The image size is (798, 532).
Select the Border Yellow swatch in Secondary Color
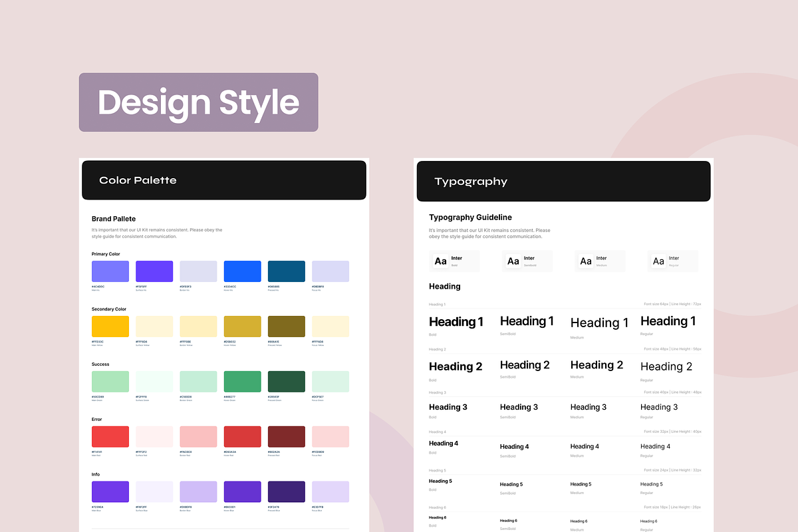tap(198, 327)
